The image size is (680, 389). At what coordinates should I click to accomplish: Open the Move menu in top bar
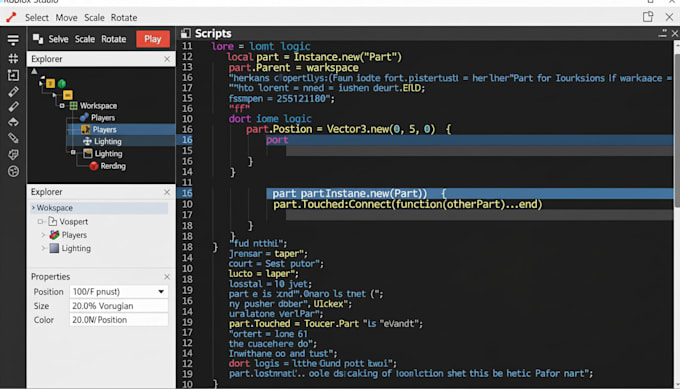point(66,18)
